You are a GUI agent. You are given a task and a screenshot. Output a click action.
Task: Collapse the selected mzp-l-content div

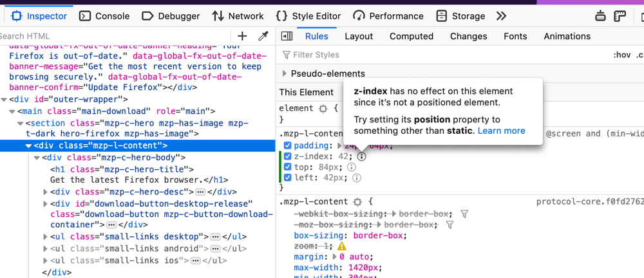tap(28, 146)
